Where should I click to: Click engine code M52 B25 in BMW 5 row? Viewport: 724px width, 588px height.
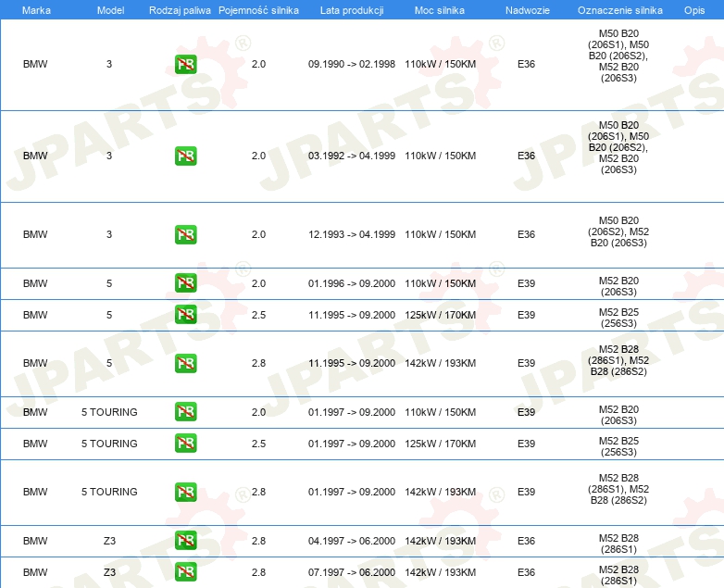[618, 318]
